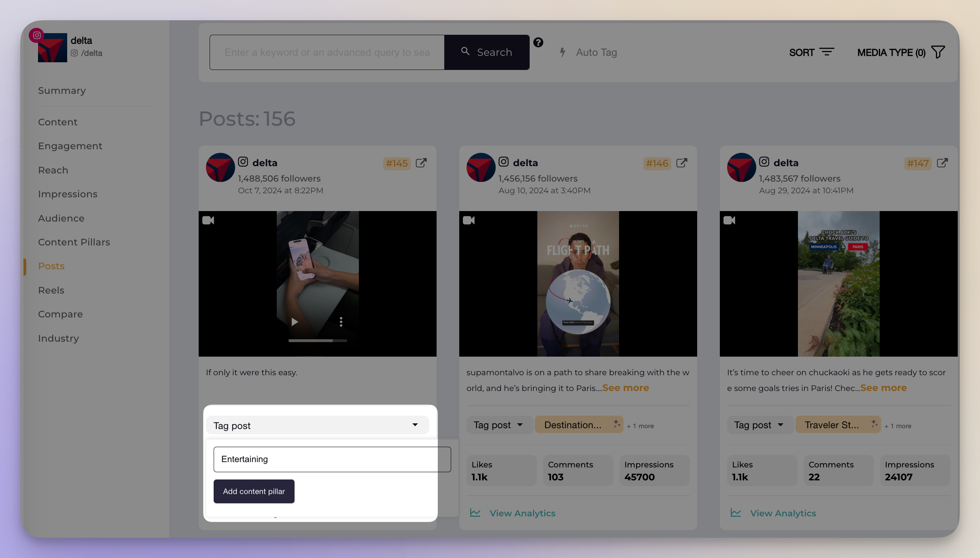Open Tag post dropdown on post #146
980x558 pixels.
[499, 425]
